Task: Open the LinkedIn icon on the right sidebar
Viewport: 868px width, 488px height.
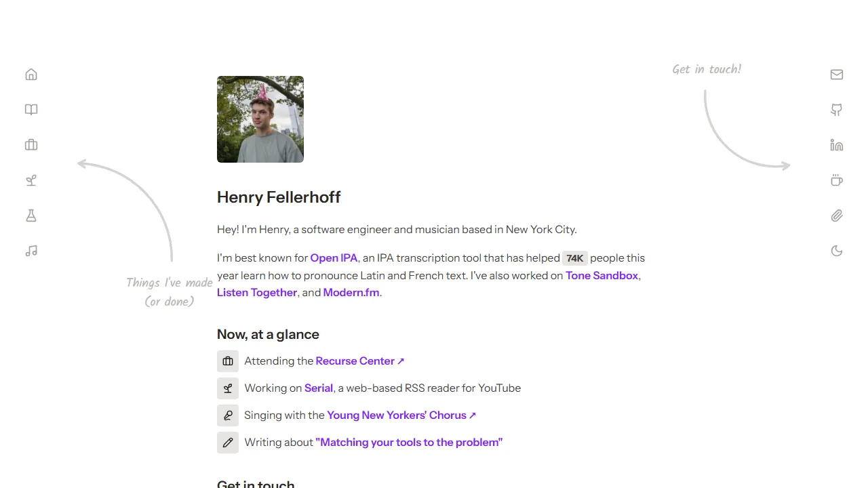Action: coord(836,144)
